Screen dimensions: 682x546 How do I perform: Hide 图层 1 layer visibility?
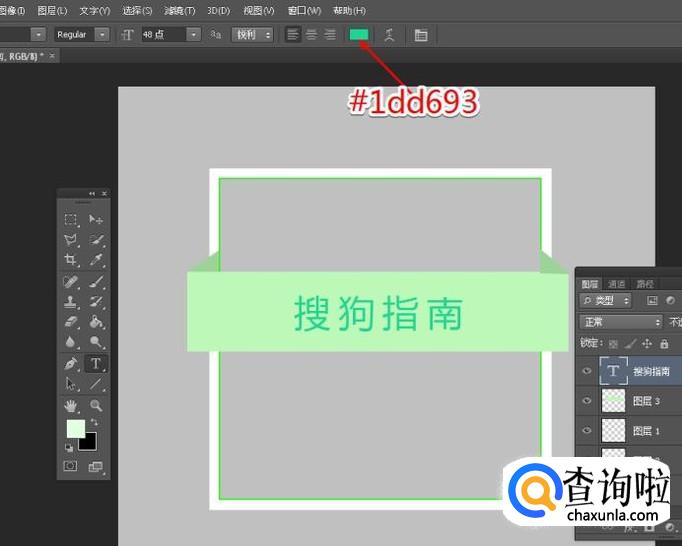pyautogui.click(x=587, y=430)
